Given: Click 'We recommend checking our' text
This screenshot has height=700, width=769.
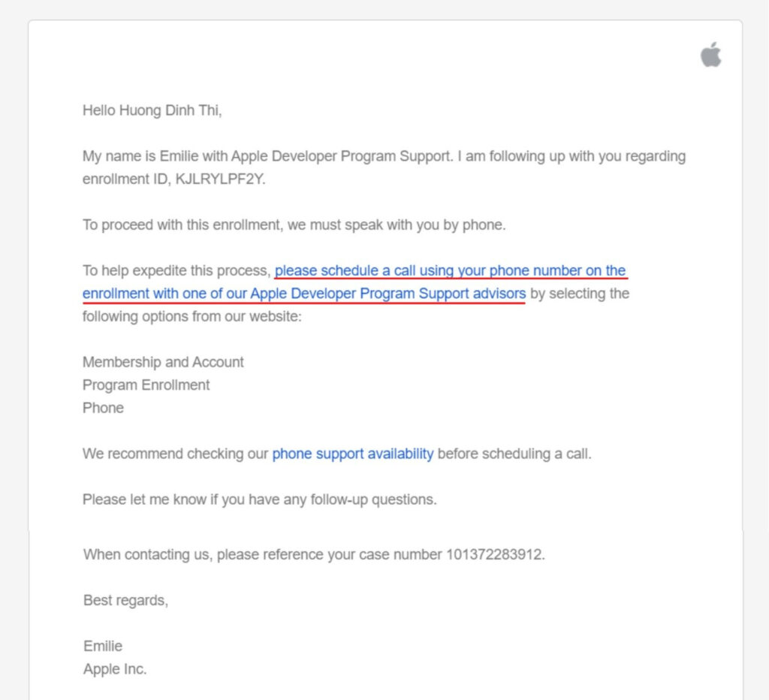Looking at the screenshot, I should point(175,454).
